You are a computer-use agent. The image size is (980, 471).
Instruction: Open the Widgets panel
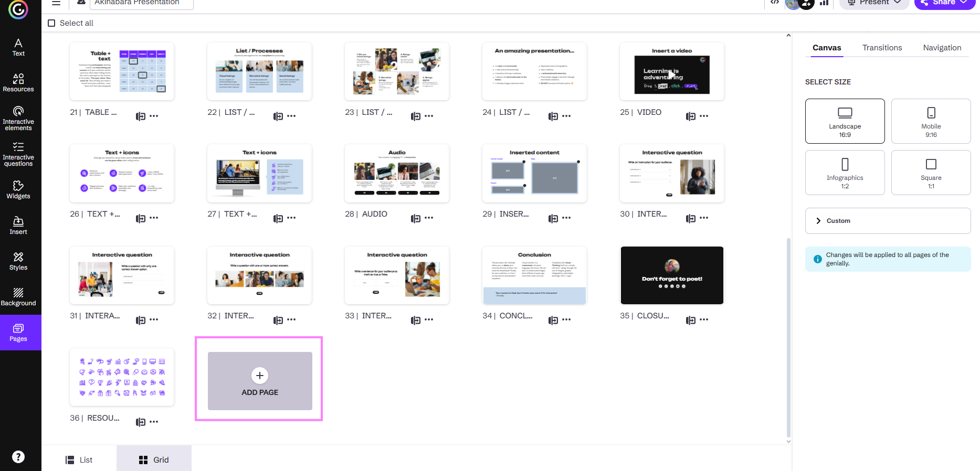pos(18,190)
